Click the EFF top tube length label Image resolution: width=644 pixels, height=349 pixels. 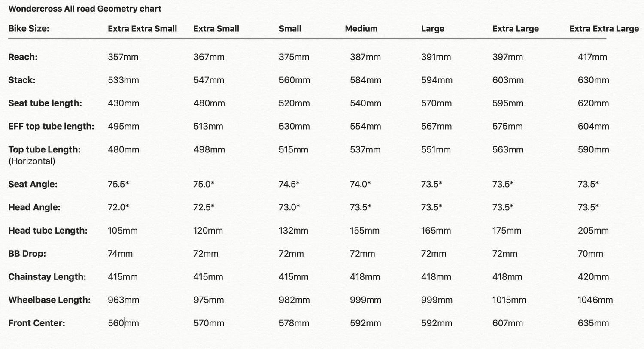(51, 127)
